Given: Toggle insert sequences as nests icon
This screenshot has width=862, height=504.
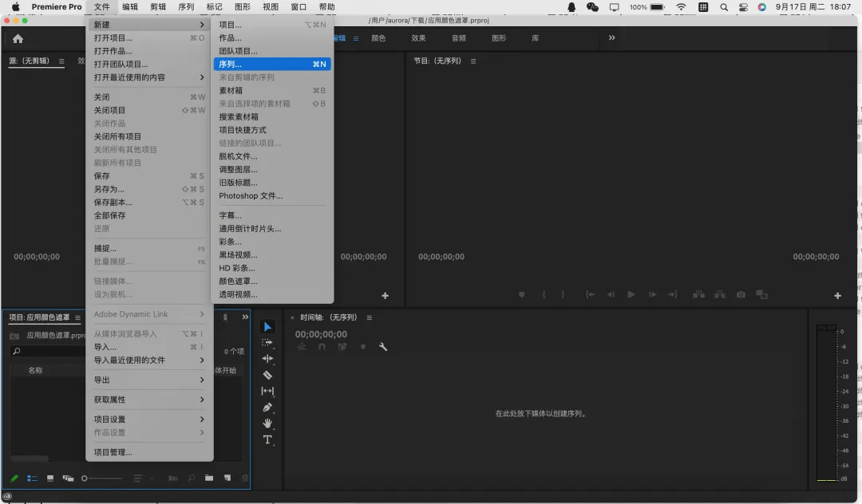Looking at the screenshot, I should pos(302,347).
